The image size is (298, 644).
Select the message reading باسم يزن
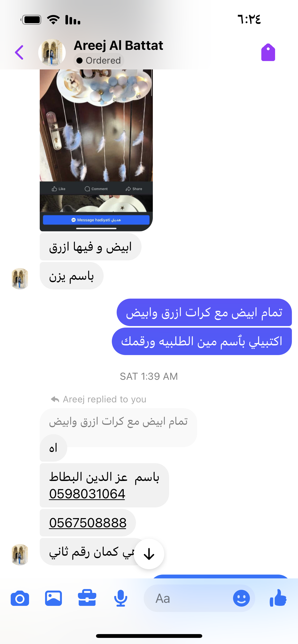coord(72,276)
